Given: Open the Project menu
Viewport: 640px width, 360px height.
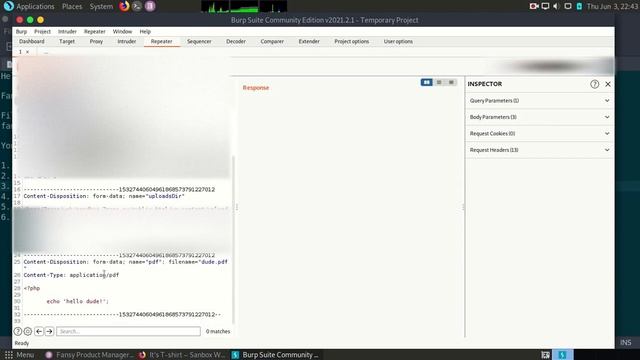Looking at the screenshot, I should click(42, 31).
